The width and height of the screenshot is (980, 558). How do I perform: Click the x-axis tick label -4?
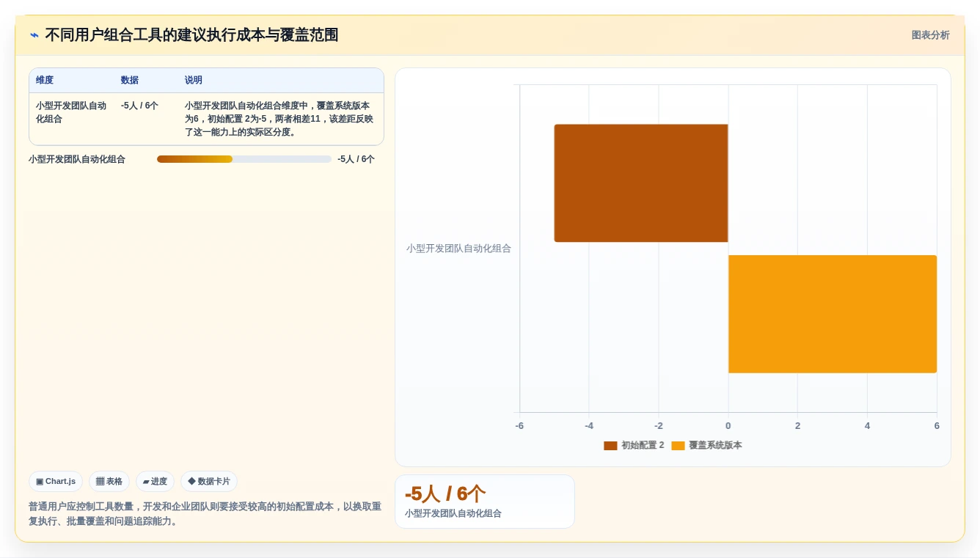tap(589, 426)
